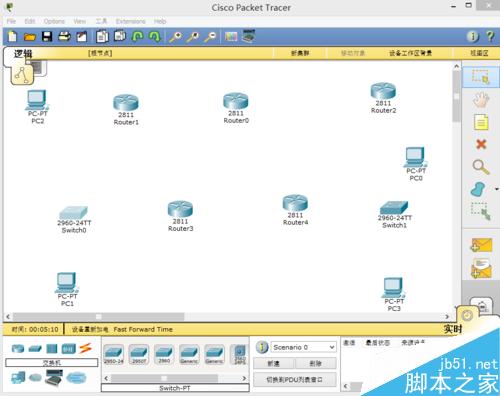Screen dimensions: 500x396
Task: Paste using toolbar paste icon
Action: tap(120, 36)
